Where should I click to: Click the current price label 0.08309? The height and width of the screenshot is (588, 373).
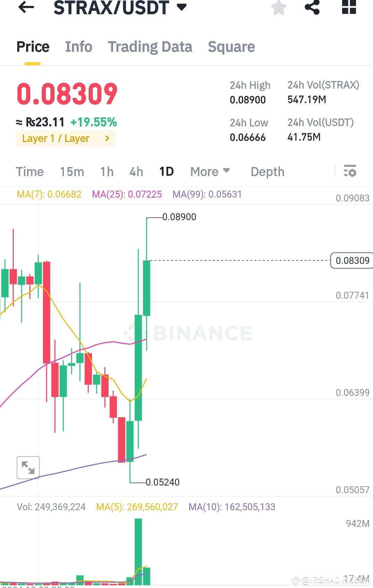coord(352,260)
